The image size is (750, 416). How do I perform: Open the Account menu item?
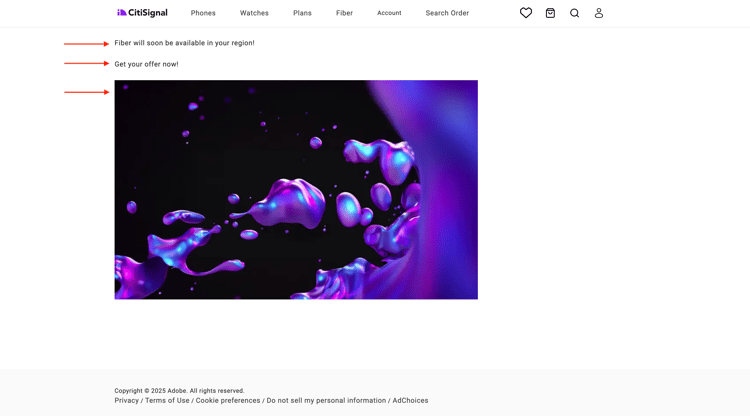(x=389, y=13)
